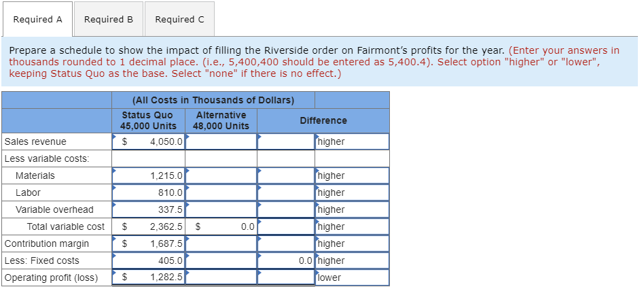The width and height of the screenshot is (644, 287).
Task: Select Total variable cost Difference amount cell
Action: 286,226
